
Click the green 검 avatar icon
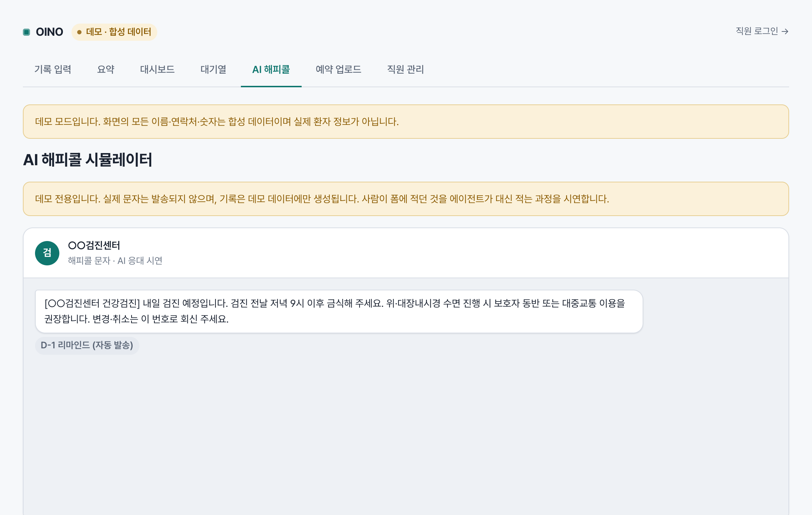point(47,253)
